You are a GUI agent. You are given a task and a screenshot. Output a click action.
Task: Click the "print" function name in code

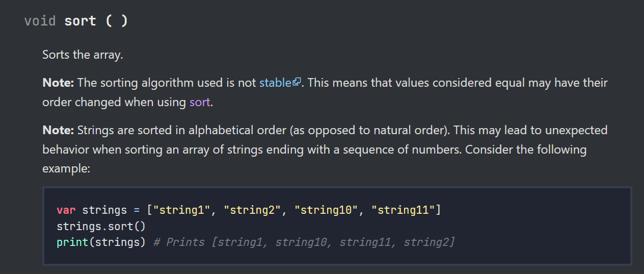[72, 242]
